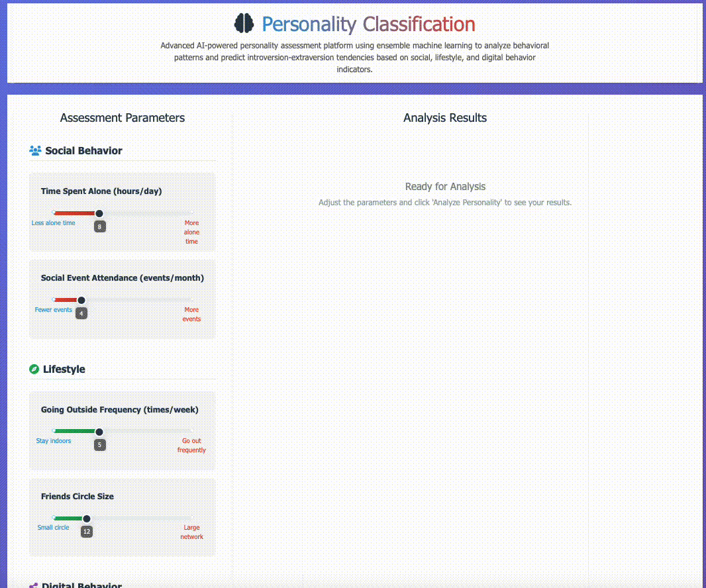This screenshot has width=706, height=588.
Task: Click the value badge showing 8
Action: click(x=99, y=226)
